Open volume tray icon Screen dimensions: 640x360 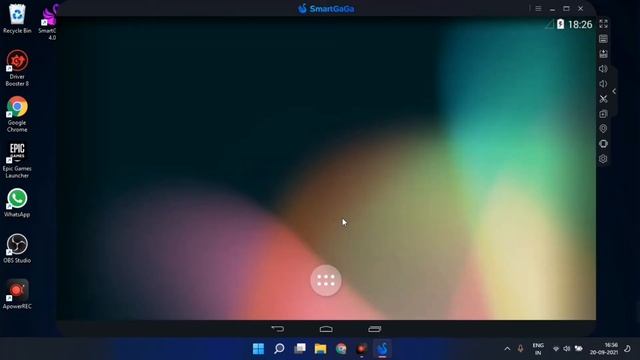(567, 349)
